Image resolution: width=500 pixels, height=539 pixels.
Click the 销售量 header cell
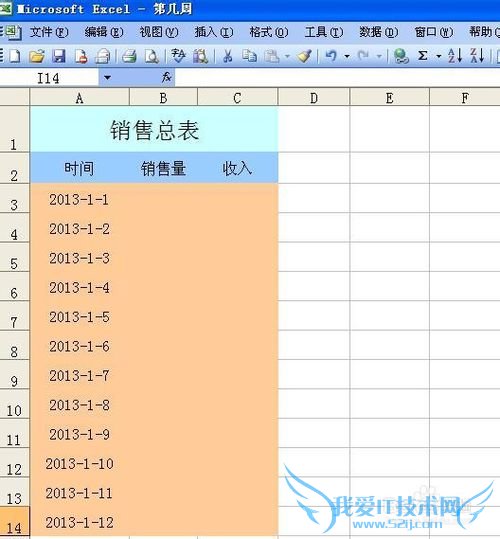[x=163, y=168]
